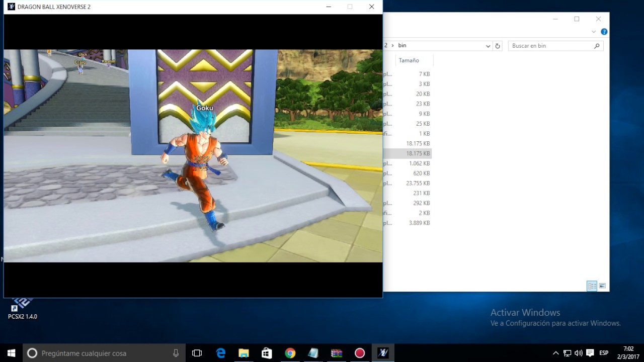Open Task View from the taskbar
Image resolution: width=644 pixels, height=362 pixels.
pos(197,353)
